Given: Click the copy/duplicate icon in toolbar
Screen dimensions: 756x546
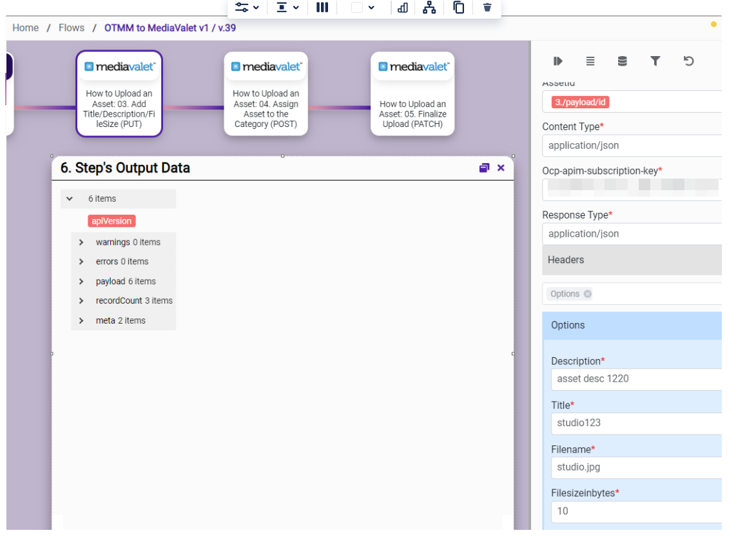Looking at the screenshot, I should [458, 8].
